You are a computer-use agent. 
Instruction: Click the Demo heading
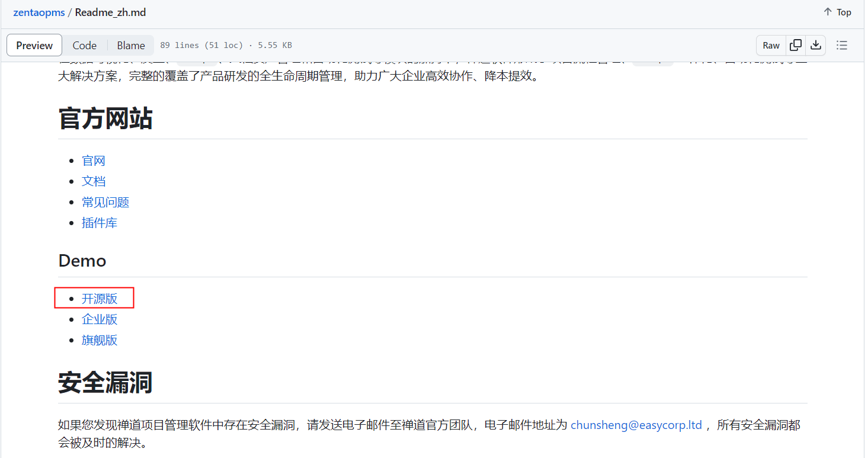82,261
